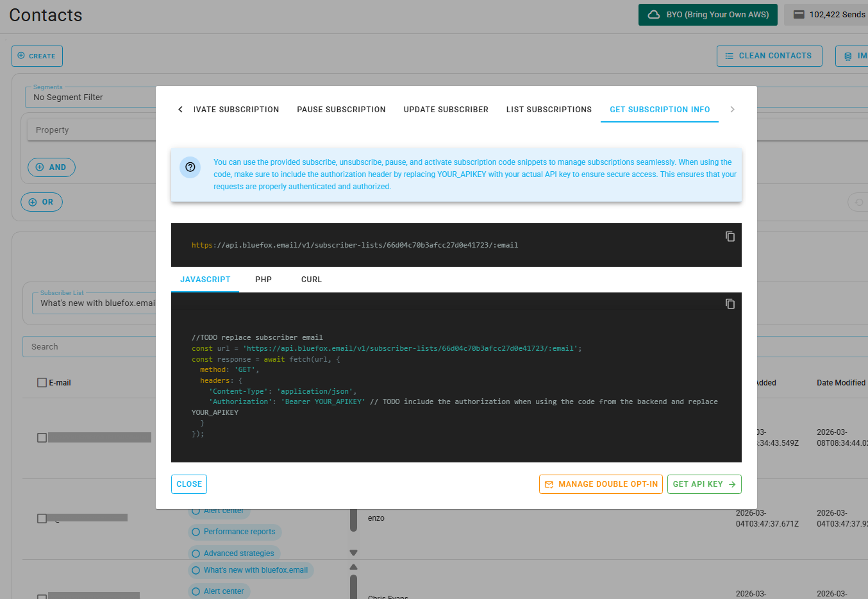This screenshot has height=599, width=868.
Task: Click the plus icon next to AND
Action: pos(40,167)
